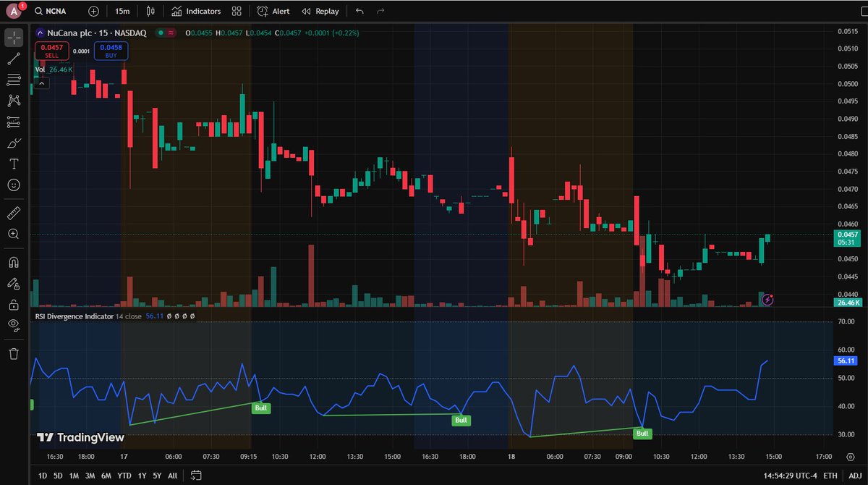Toggle ETH extended trading hours

pyautogui.click(x=830, y=476)
